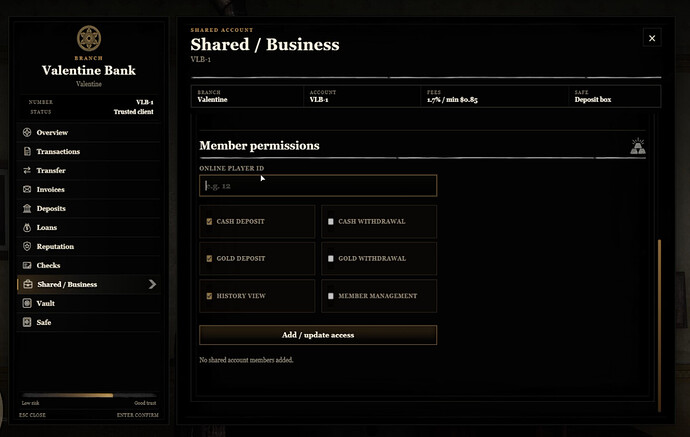Screen dimensions: 690x437
Task: Click the Deposits bank building icon
Action: (27, 208)
